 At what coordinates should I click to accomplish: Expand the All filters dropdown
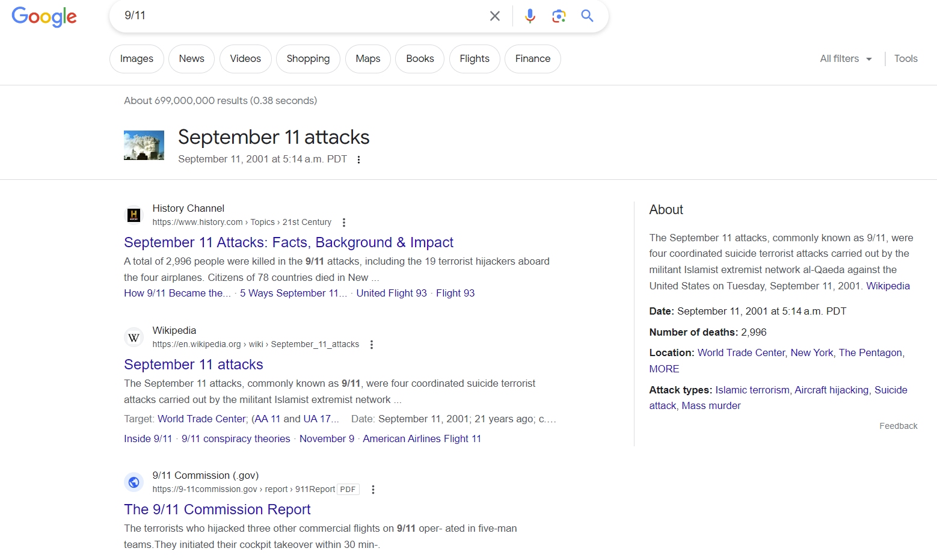click(x=846, y=59)
